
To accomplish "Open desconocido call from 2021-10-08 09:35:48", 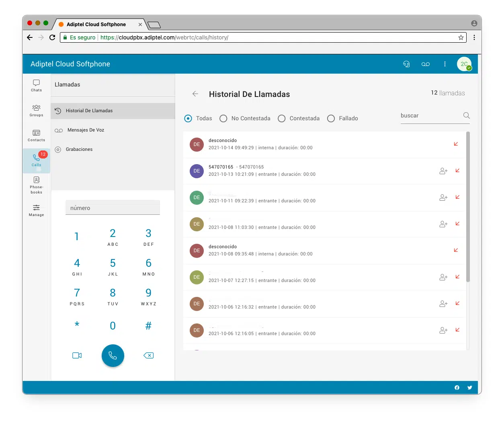I will pos(325,251).
